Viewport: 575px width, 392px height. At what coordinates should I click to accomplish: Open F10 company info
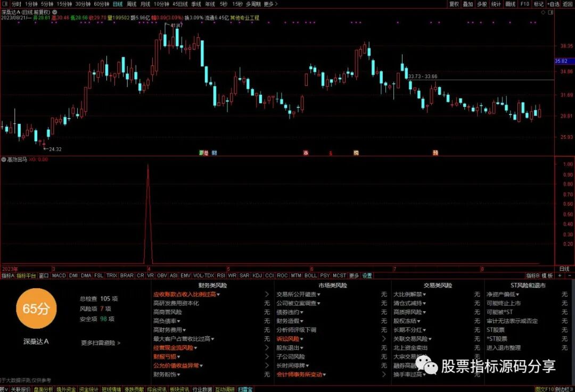coord(525,4)
